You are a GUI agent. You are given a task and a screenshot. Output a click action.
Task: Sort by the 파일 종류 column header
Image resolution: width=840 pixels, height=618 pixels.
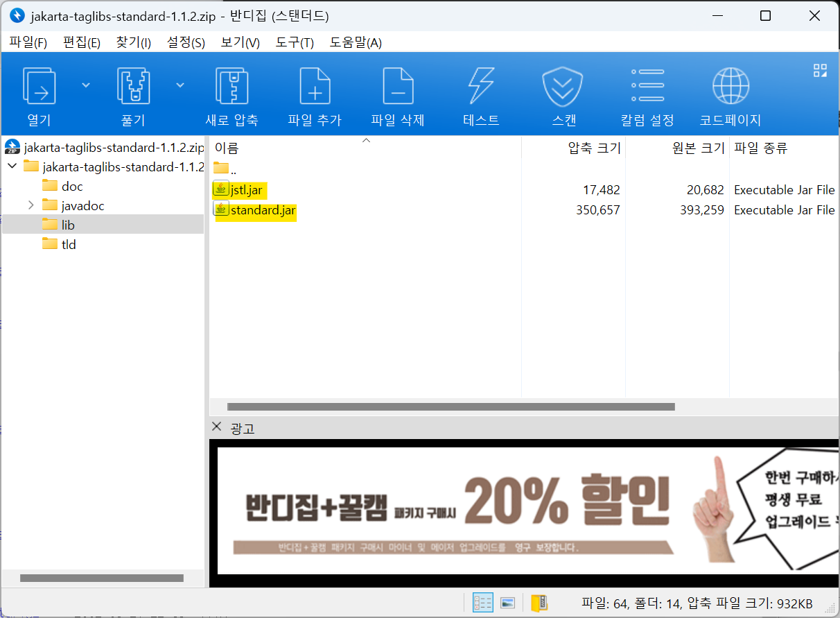(x=784, y=148)
